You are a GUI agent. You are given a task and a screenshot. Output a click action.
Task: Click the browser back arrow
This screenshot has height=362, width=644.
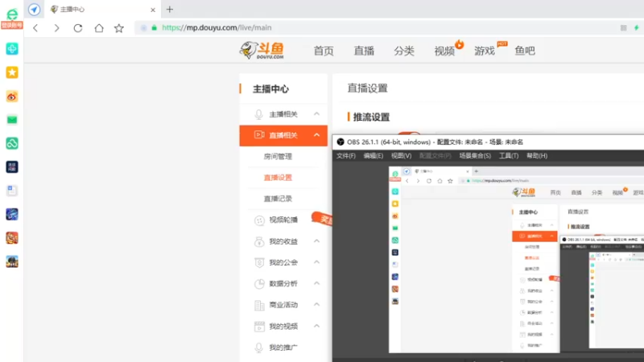(35, 28)
